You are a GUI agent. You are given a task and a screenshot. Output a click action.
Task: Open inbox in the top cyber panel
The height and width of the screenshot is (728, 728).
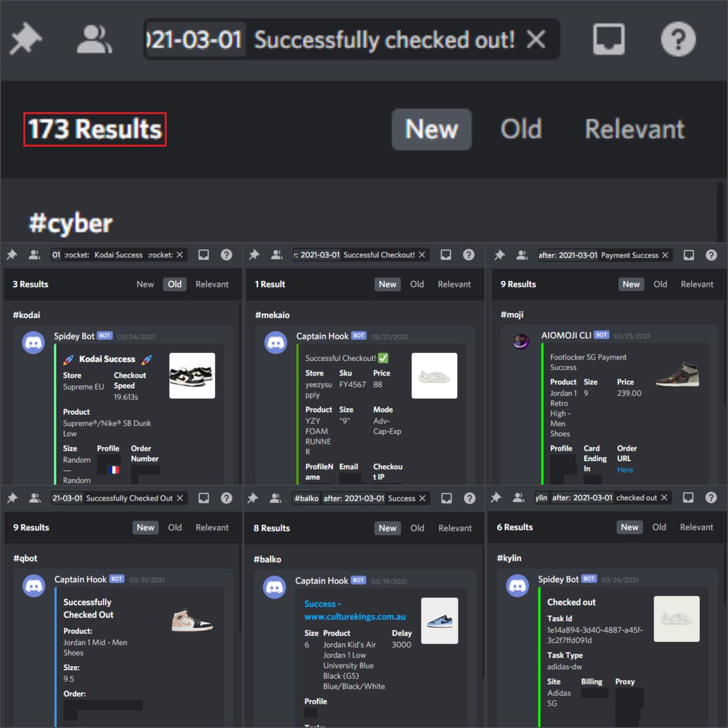tap(608, 39)
